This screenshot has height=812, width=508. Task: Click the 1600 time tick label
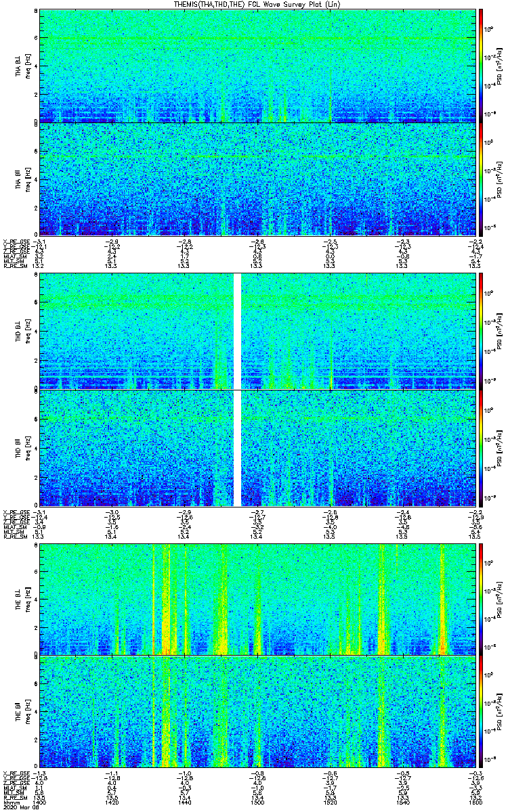click(x=476, y=803)
